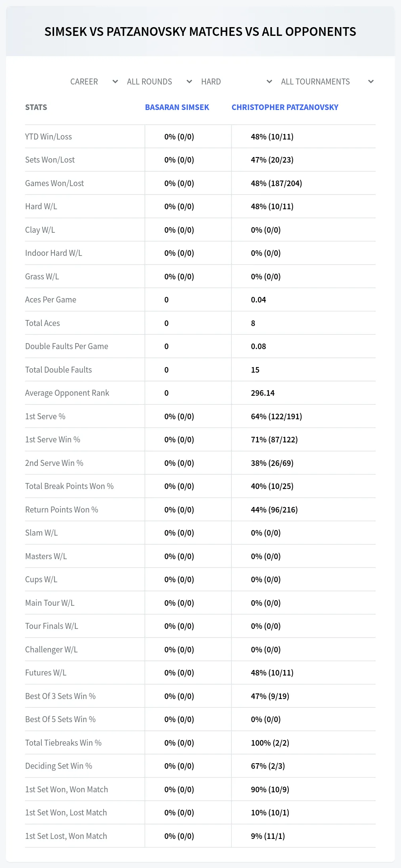Expand the ALL ROUNDS dropdown
Viewport: 401px width, 868px height.
tap(159, 82)
